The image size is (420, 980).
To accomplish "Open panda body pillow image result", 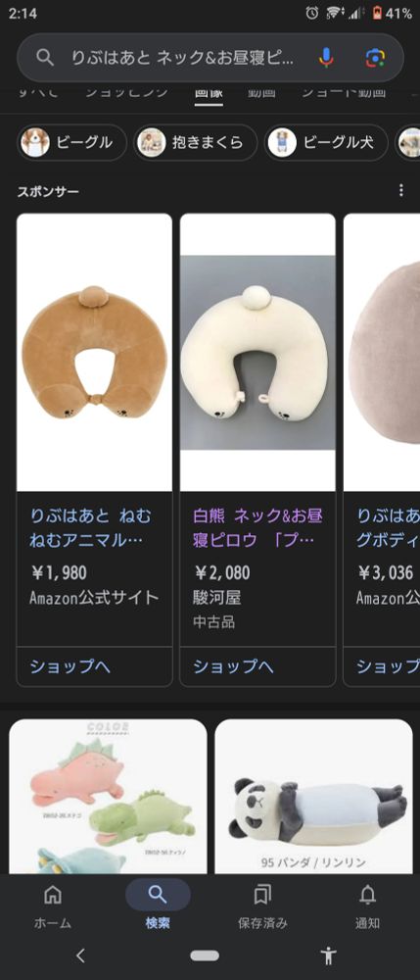I will click(x=314, y=796).
